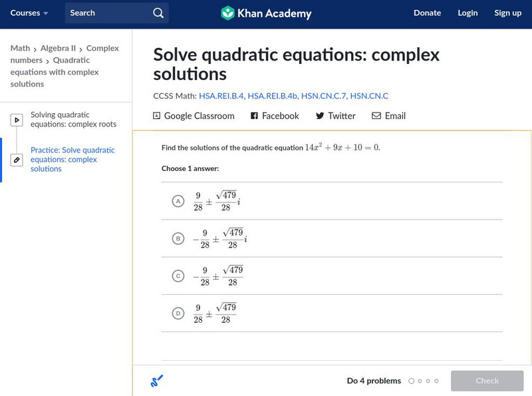532x396 pixels.
Task: Share on Facebook
Action: (x=275, y=116)
